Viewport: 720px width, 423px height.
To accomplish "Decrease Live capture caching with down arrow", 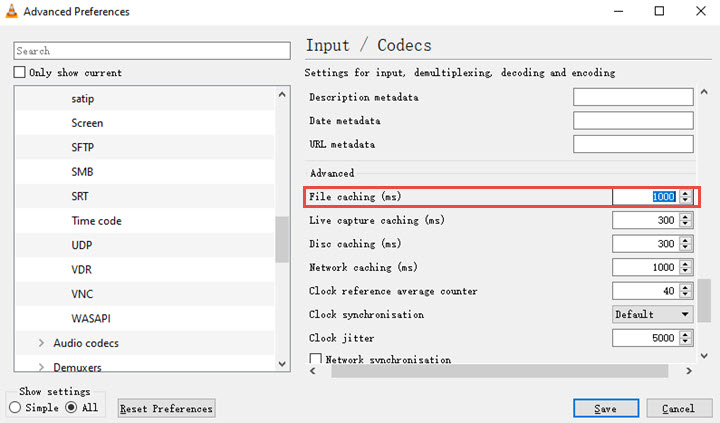I will click(685, 223).
